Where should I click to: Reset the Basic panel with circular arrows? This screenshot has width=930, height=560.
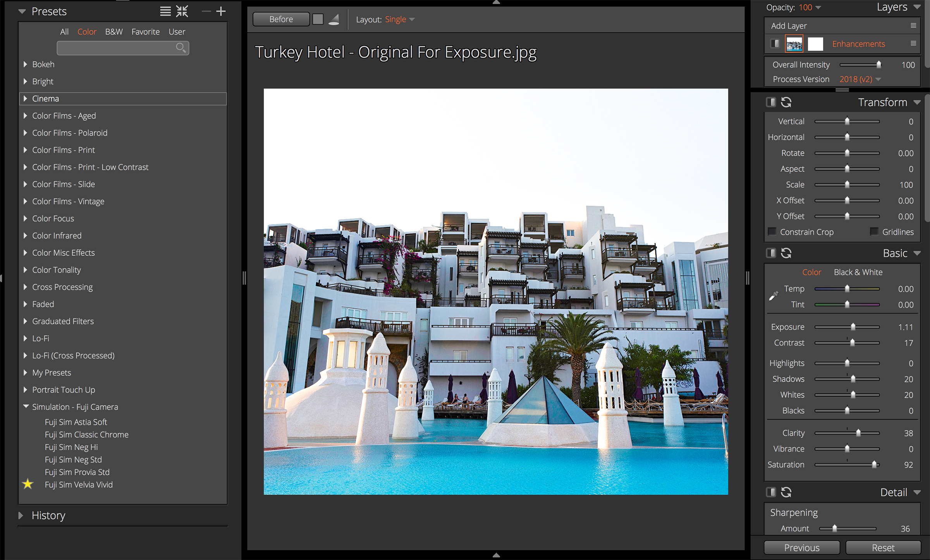tap(786, 253)
